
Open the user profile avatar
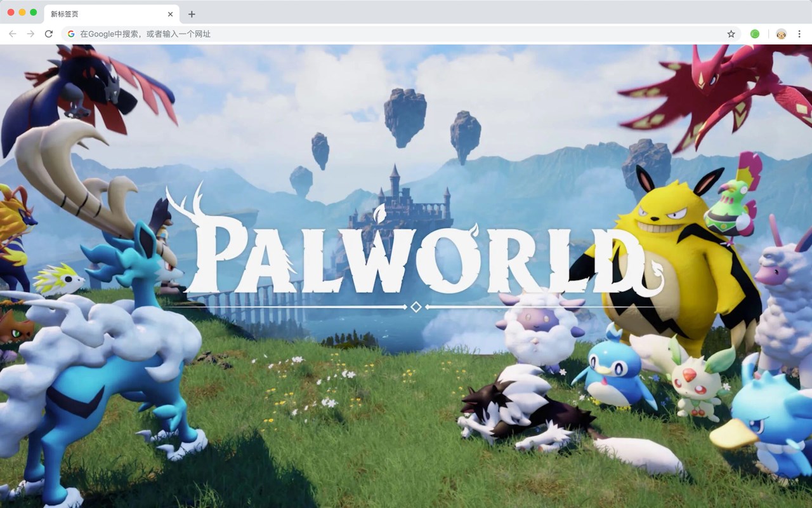[782, 34]
